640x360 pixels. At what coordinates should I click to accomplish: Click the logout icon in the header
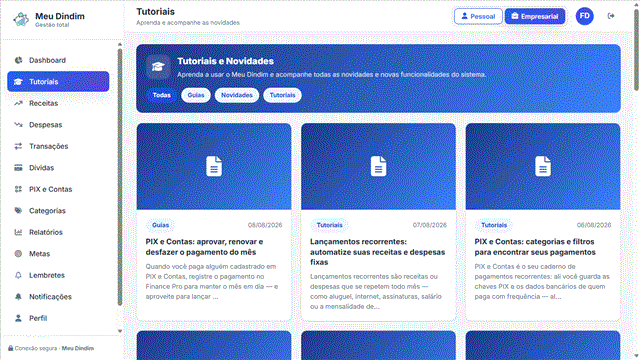coord(611,16)
